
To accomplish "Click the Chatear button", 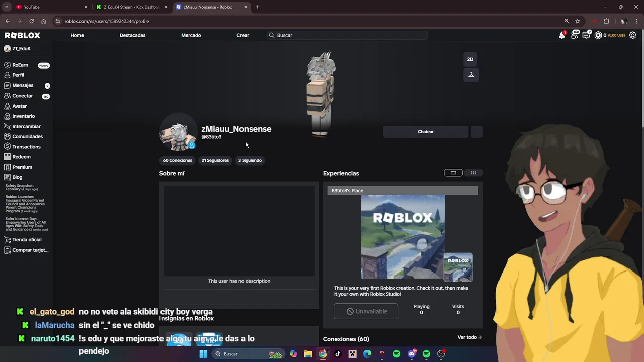I will click(426, 132).
